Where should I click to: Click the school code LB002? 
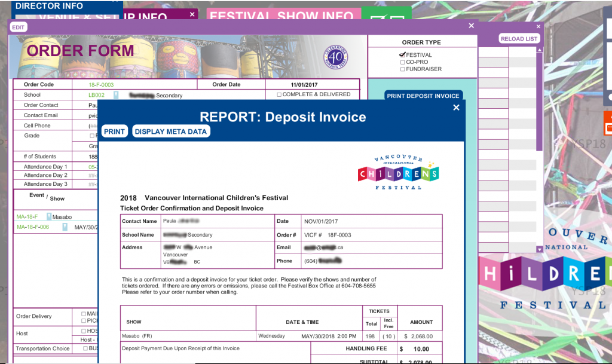96,95
